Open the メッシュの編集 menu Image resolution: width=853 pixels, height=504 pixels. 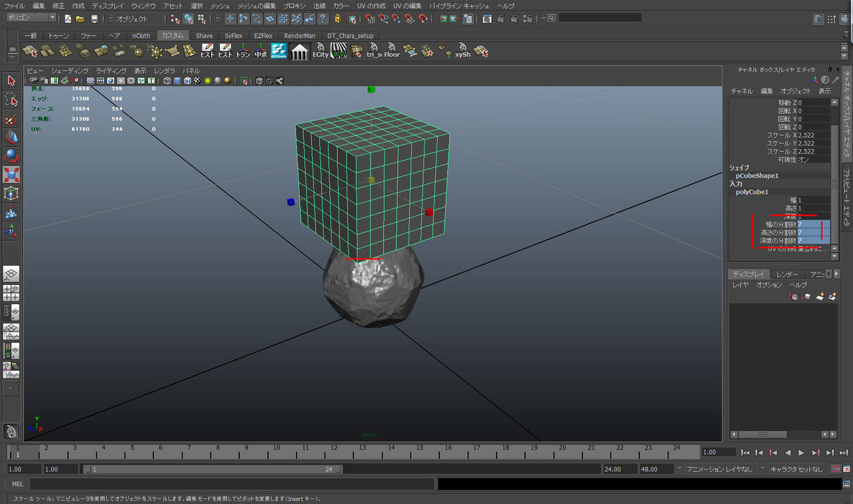pos(256,5)
